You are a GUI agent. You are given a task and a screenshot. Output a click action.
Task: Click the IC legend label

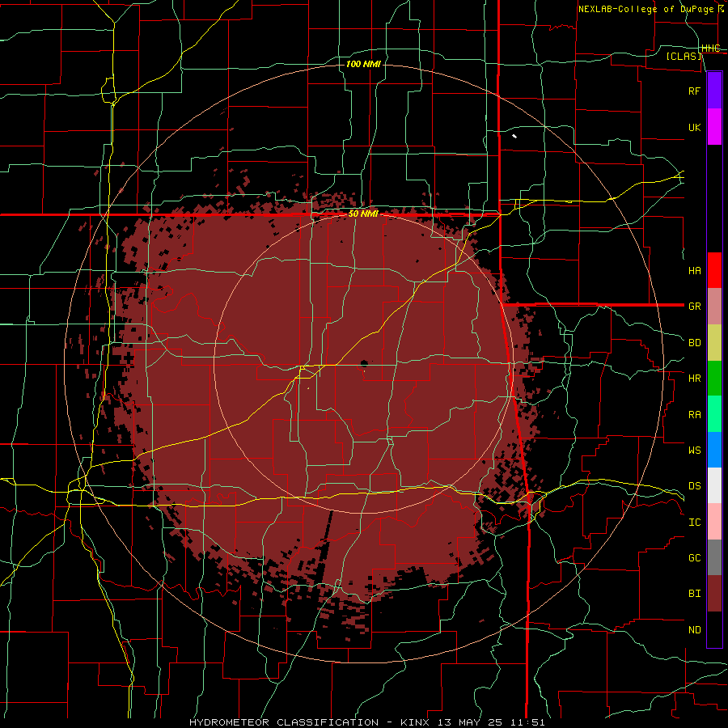(695, 523)
